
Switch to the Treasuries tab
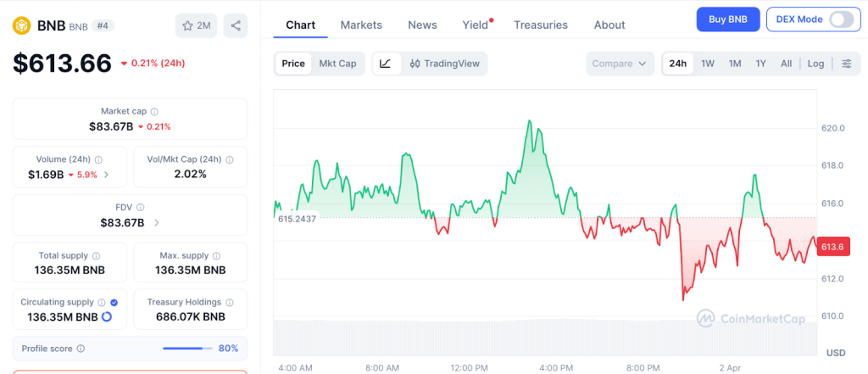point(541,25)
